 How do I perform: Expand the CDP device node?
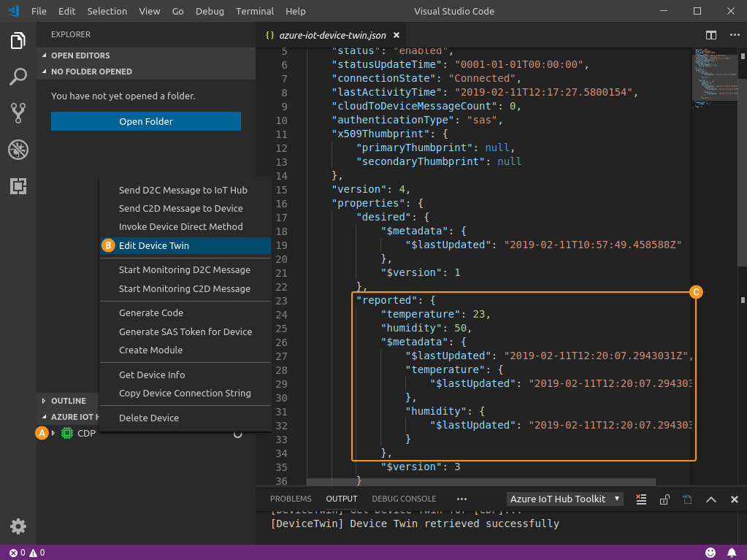click(53, 433)
